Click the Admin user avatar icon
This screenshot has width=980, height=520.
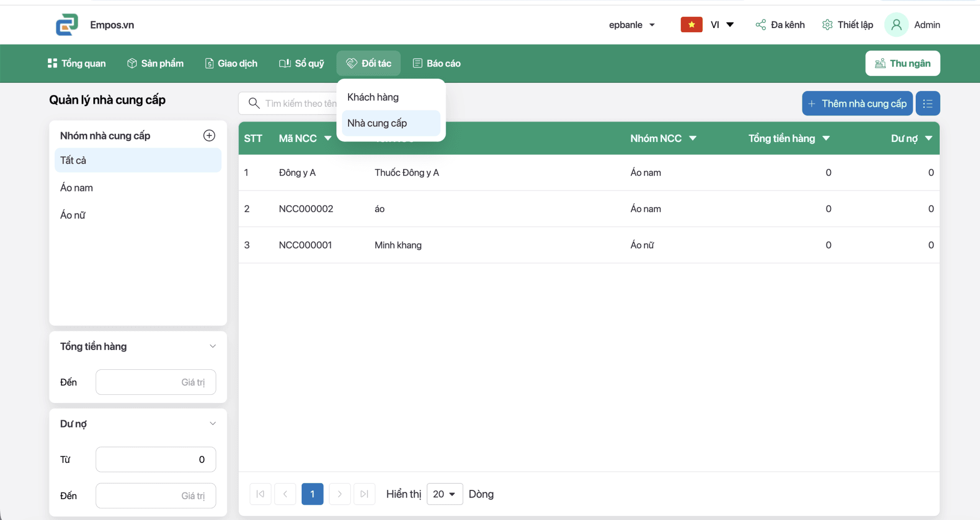click(896, 25)
